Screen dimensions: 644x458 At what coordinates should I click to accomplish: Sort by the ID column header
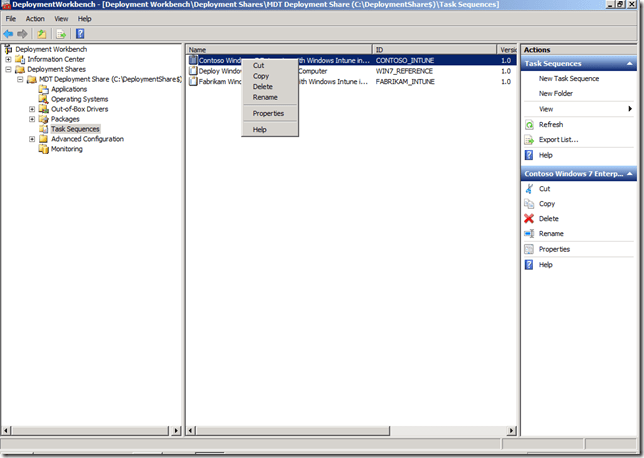pos(435,50)
